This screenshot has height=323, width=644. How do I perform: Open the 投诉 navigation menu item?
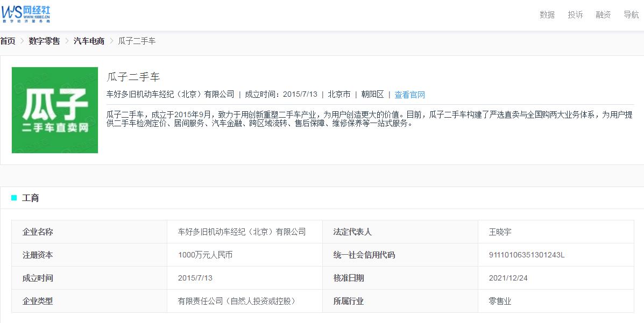(575, 15)
